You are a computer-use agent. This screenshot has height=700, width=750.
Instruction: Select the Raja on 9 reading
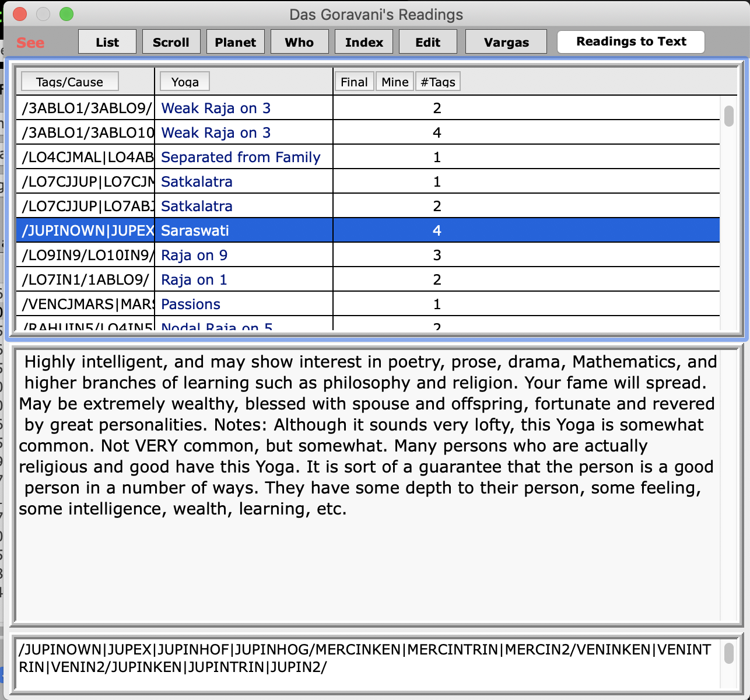point(194,255)
